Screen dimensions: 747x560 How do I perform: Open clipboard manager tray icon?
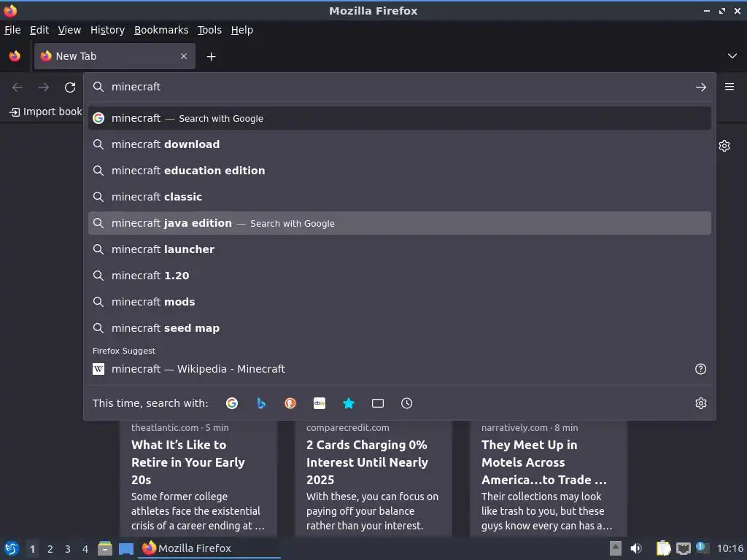[663, 548]
